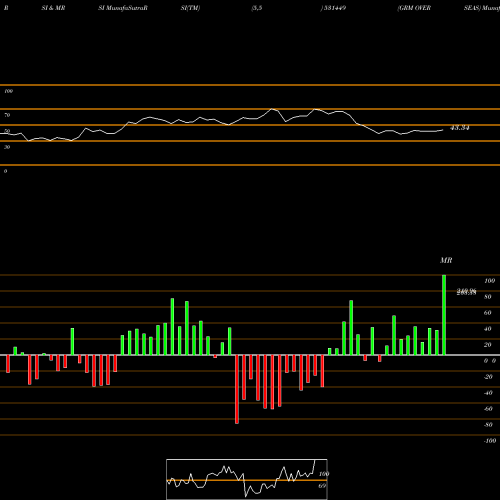Click the "GRM OVER" header text
Image resolution: width=500 pixels, height=500 pixels.
pos(414,8)
